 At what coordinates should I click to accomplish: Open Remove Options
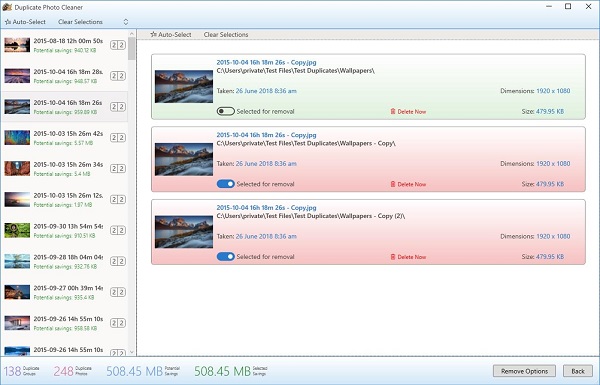tap(524, 371)
